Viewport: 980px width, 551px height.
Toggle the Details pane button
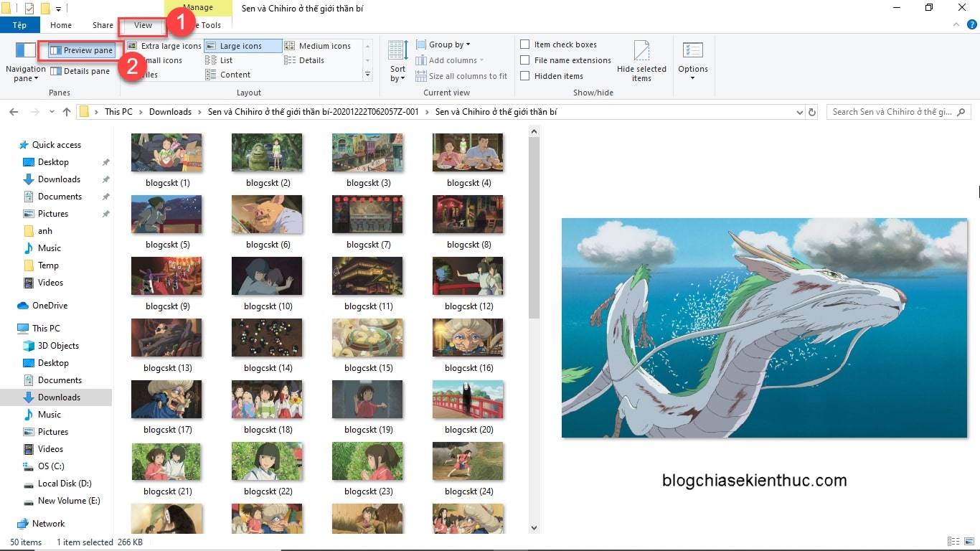80,71
